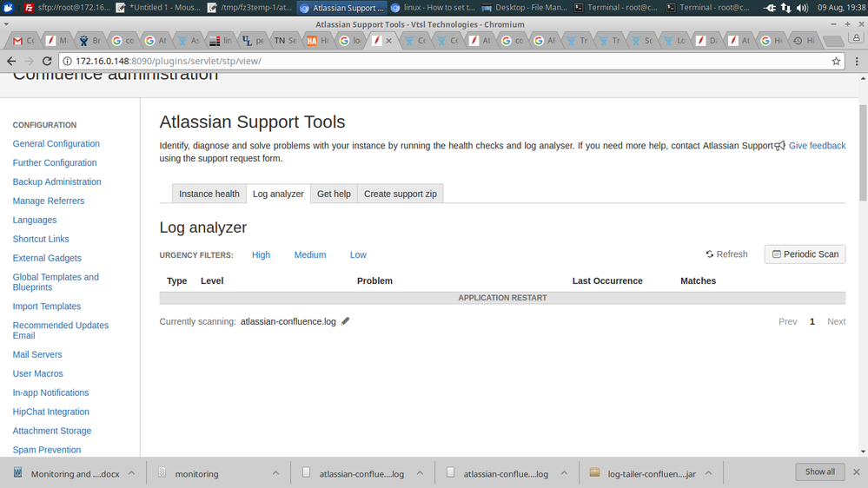Screen dimensions: 868x488
Task: Click the Prev pagination link
Action: (788, 321)
